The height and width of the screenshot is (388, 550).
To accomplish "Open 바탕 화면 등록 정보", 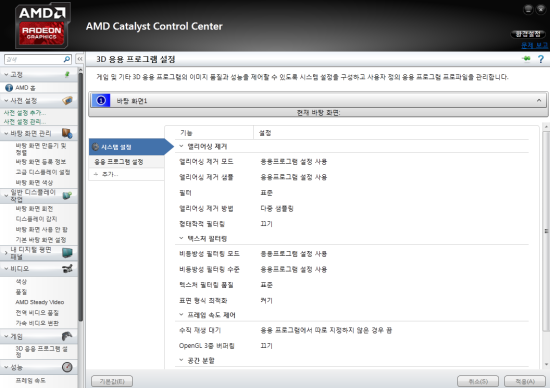I will (41, 162).
